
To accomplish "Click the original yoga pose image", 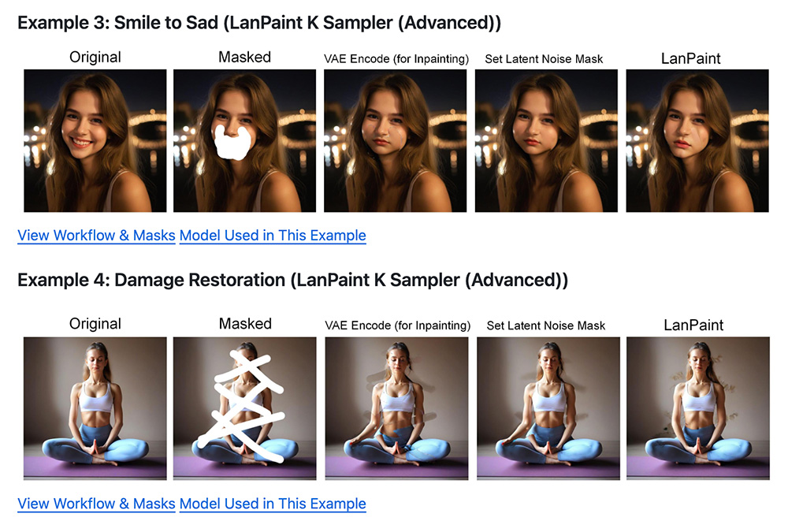I will coord(95,408).
